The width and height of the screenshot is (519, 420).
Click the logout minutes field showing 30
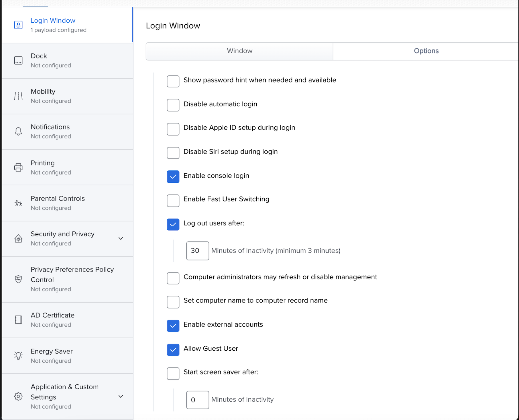[198, 251]
